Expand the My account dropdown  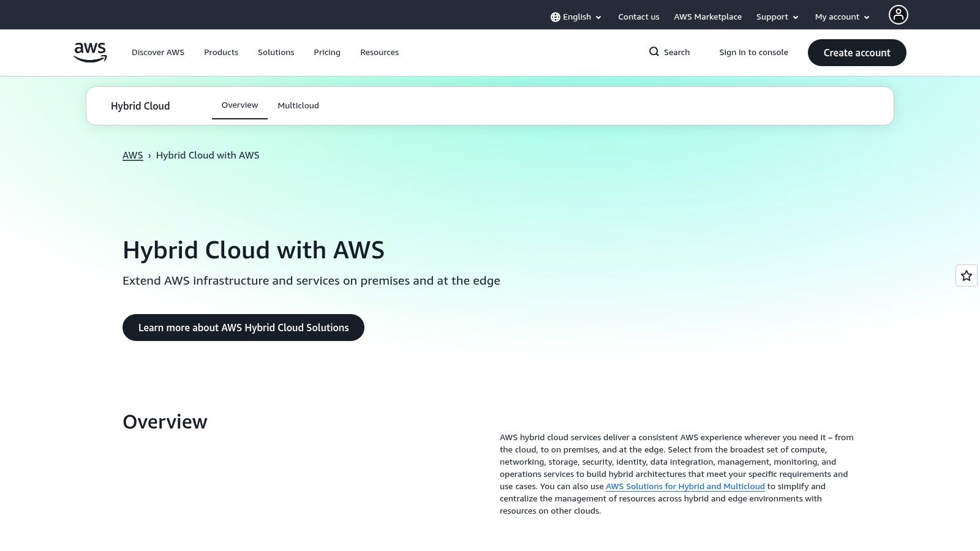[842, 17]
